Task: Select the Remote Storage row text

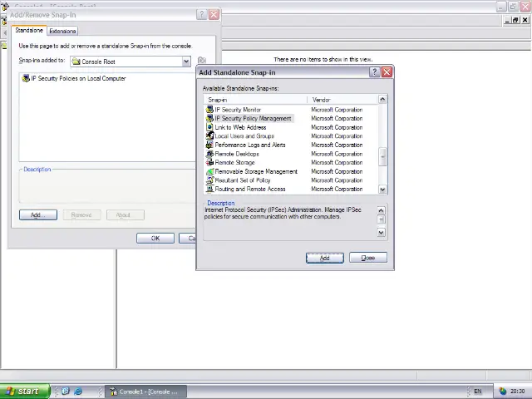Action: [x=234, y=163]
